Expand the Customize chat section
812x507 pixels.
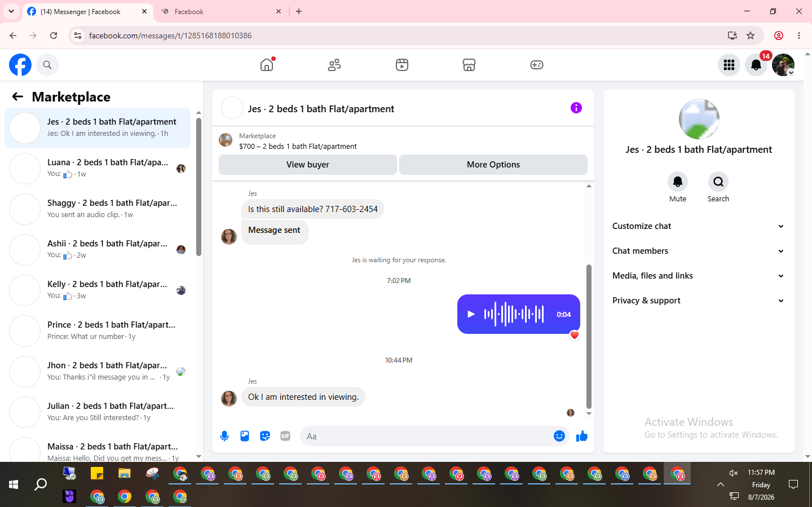(x=699, y=226)
